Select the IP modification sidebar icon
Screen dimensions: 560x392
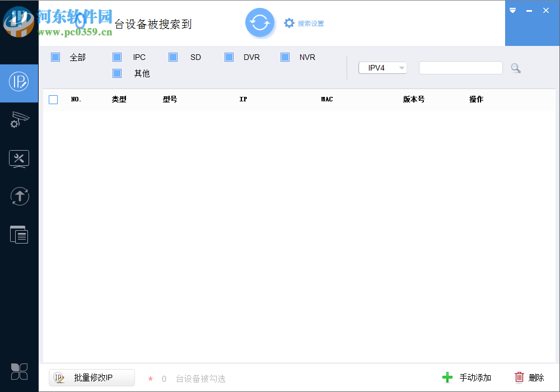click(x=19, y=83)
